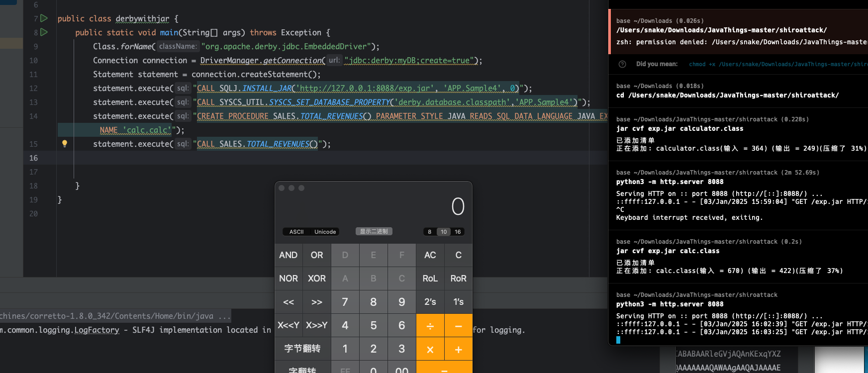This screenshot has width=868, height=373.
Task: Select terminal block 'cd /Users/snake/Downloads/JavaThings-master/shiroattack/'
Action: 738,91
